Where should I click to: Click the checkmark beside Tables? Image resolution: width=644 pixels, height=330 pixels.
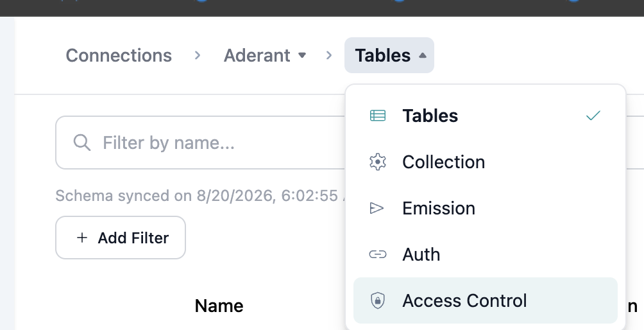coord(593,116)
